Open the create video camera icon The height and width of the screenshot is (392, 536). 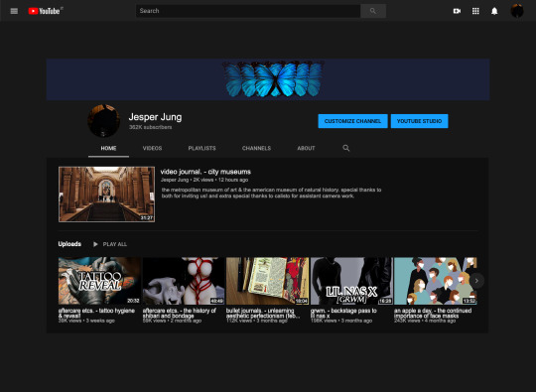pos(457,11)
